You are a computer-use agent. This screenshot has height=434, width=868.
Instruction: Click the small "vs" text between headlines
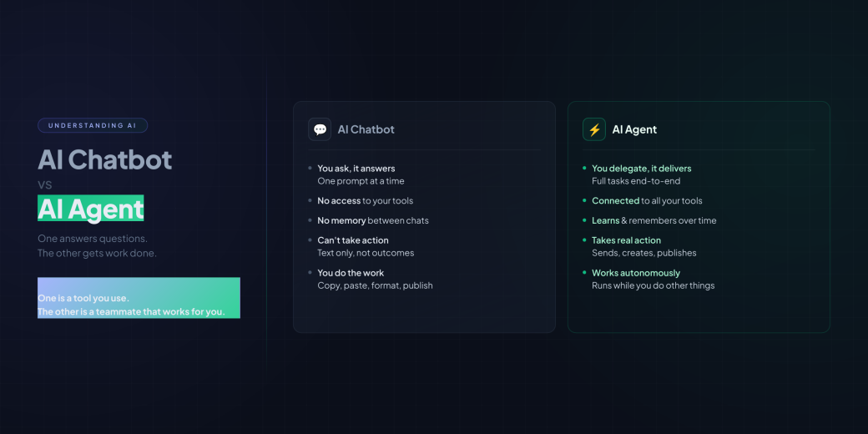(45, 185)
